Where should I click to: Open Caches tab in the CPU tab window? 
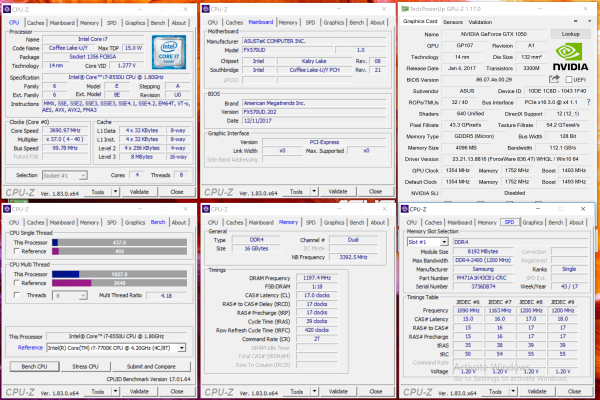(36, 23)
